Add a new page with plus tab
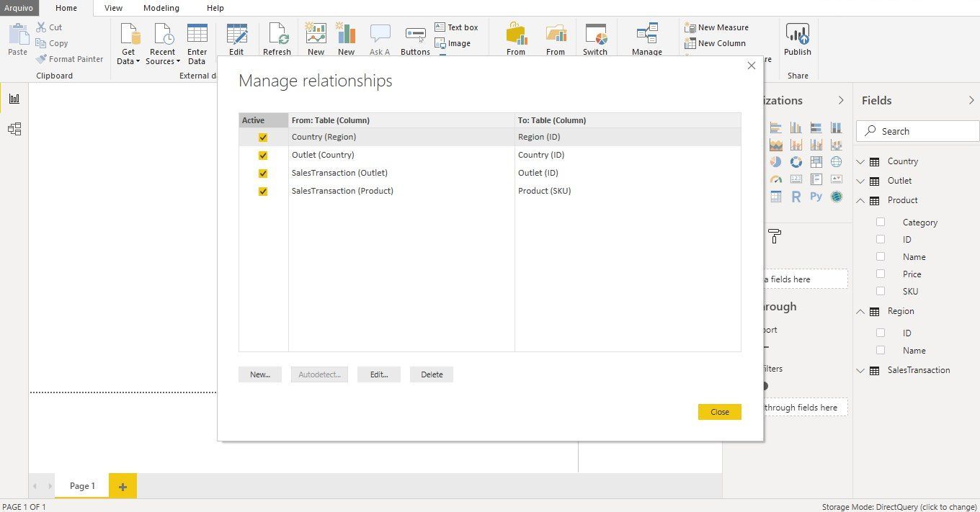Viewport: 980px width, 512px height. pyautogui.click(x=122, y=487)
